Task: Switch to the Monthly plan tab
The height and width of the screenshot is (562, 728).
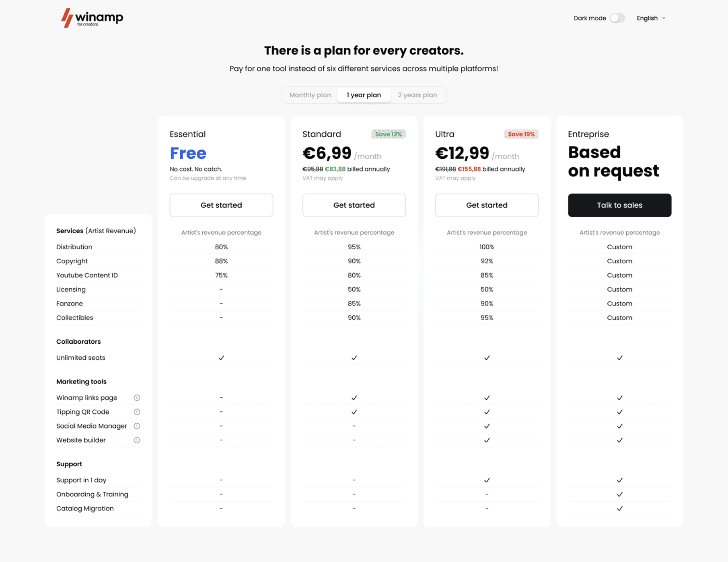Action: (x=310, y=95)
